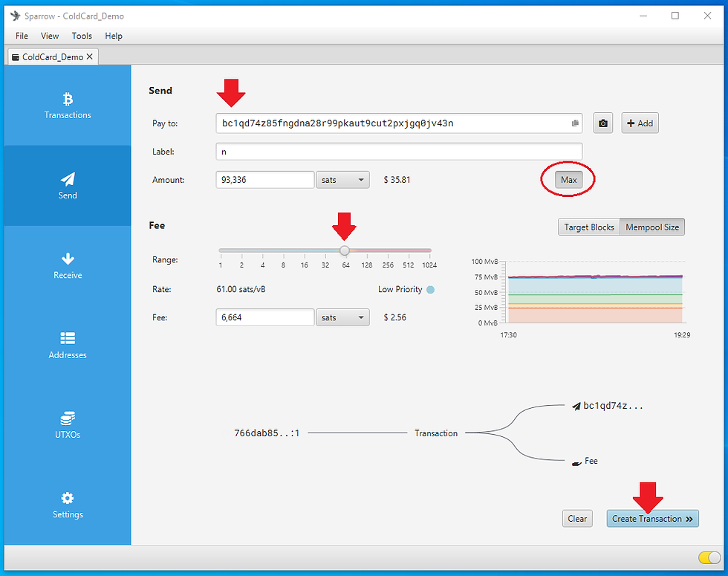Click the mempool size chart
Screen dimensions: 728x576
[595, 293]
